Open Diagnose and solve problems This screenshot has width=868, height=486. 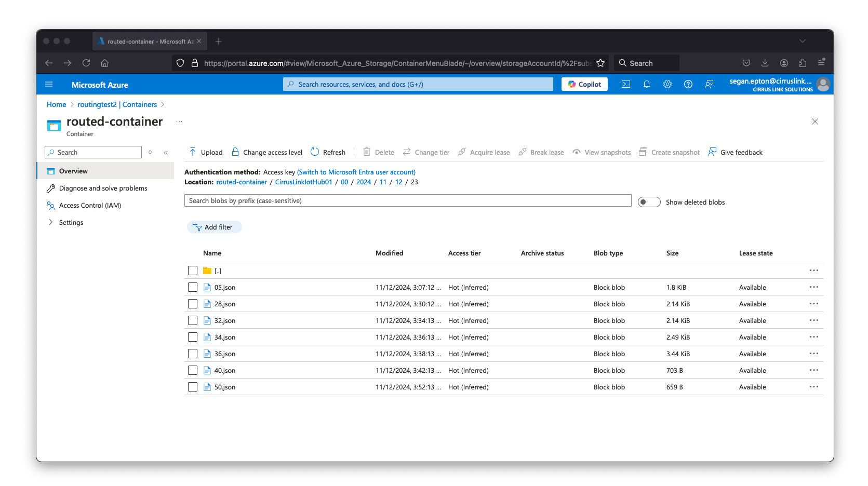tap(103, 188)
